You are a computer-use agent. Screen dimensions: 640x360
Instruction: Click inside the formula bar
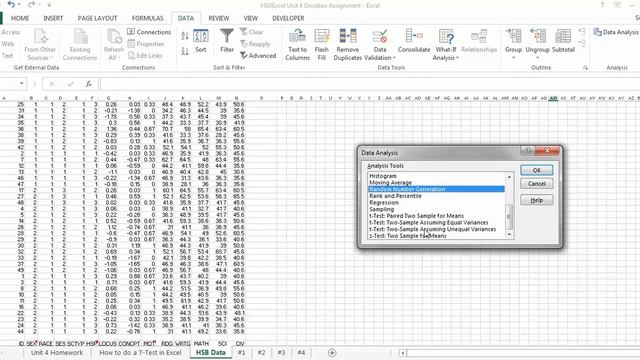click(x=369, y=84)
